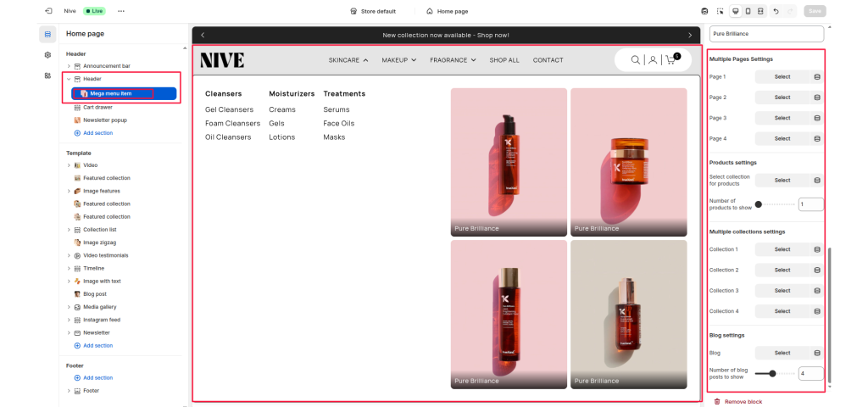Click the search icon in store header

point(635,60)
